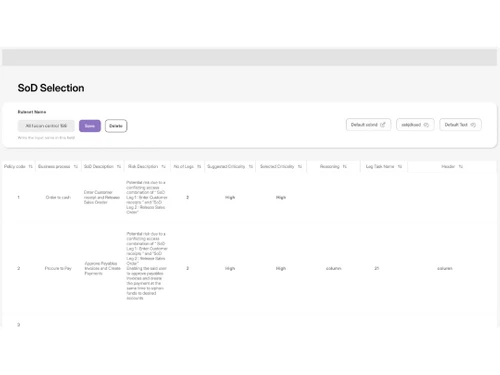The image size is (500, 375).
Task: Select the Reasoning cell in row 2
Action: point(334,268)
